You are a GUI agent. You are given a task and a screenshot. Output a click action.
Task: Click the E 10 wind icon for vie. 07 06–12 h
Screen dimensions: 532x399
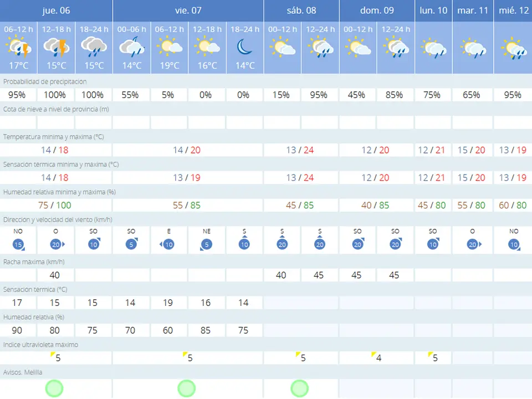pyautogui.click(x=167, y=244)
